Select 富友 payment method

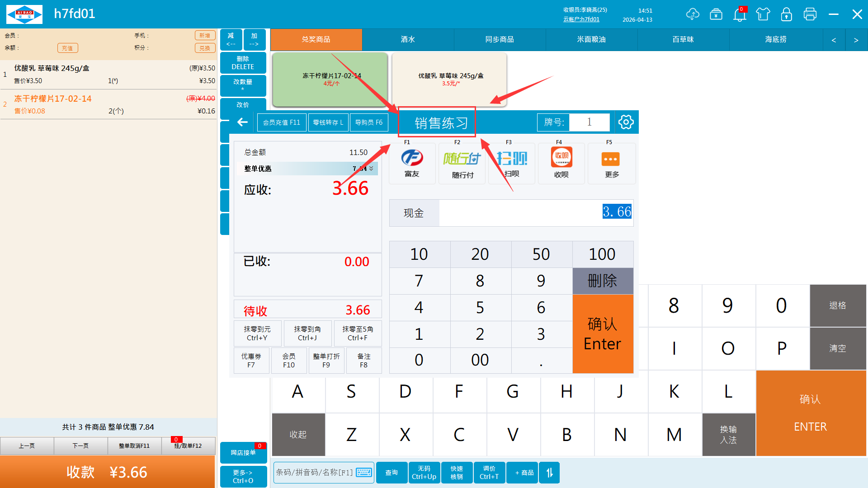point(412,164)
